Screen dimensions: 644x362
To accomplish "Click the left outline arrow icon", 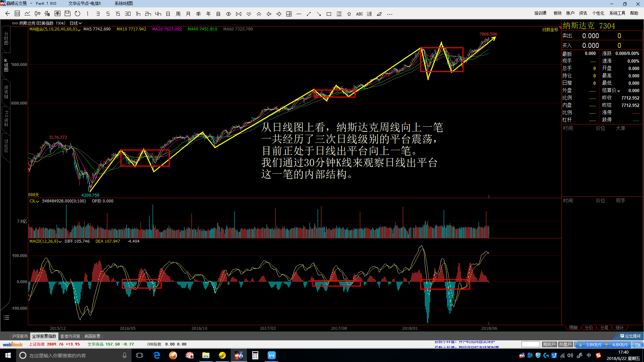I will point(269,14).
